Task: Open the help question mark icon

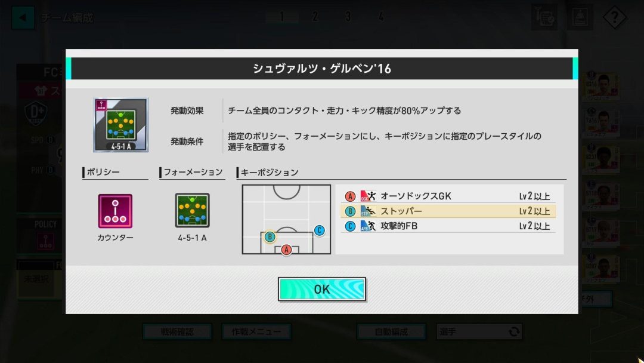Action: point(614,17)
